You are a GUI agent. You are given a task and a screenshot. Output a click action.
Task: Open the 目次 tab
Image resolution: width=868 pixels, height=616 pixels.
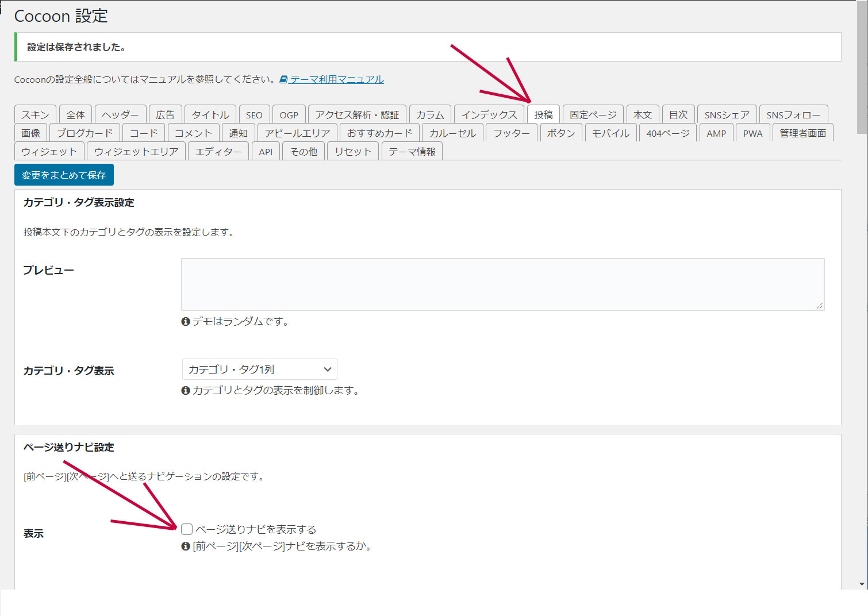tap(678, 114)
